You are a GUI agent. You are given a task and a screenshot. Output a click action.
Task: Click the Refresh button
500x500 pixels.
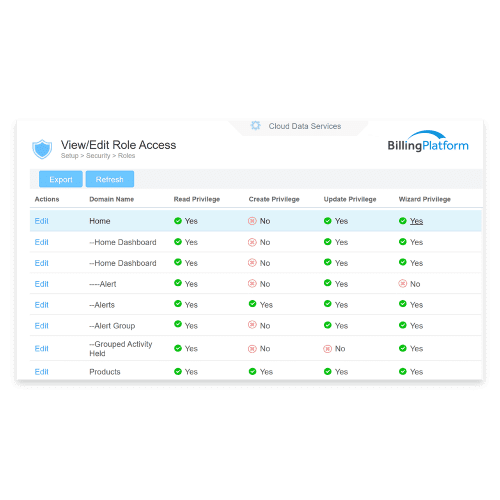tap(110, 179)
